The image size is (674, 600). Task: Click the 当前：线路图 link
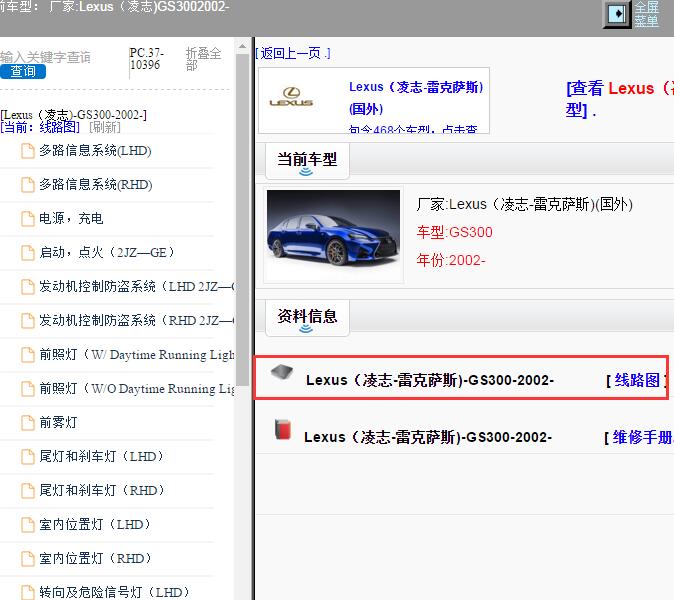40,127
